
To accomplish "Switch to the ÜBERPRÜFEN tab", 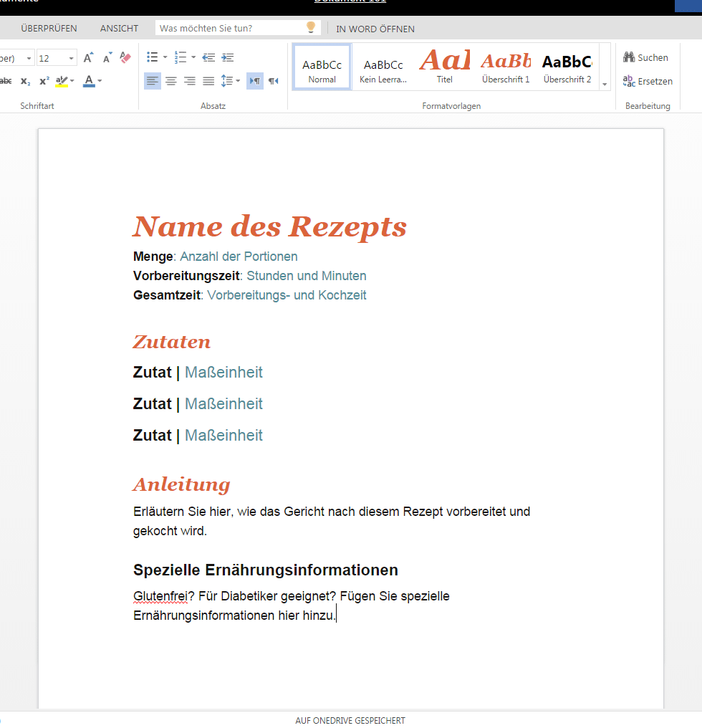I will tap(49, 29).
